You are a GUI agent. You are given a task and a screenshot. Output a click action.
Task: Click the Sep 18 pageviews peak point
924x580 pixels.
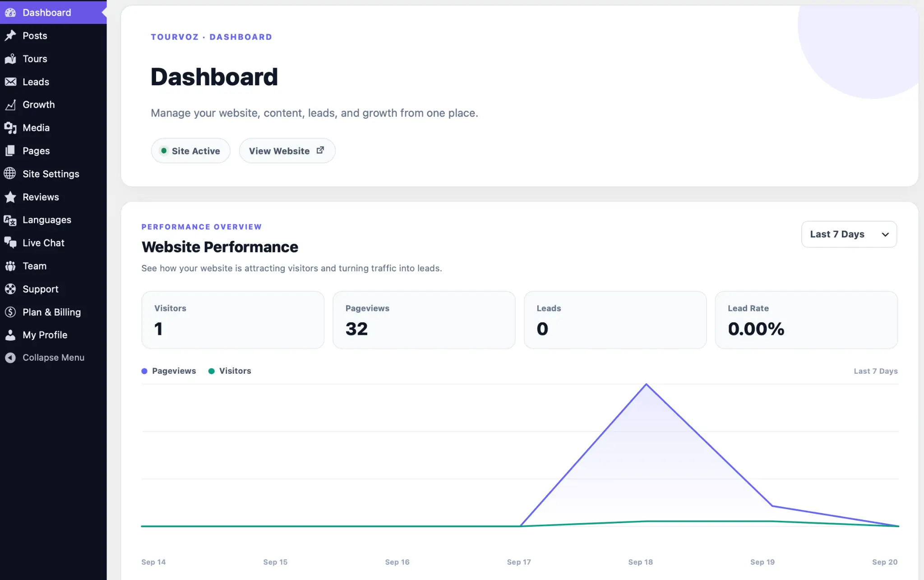click(x=646, y=384)
